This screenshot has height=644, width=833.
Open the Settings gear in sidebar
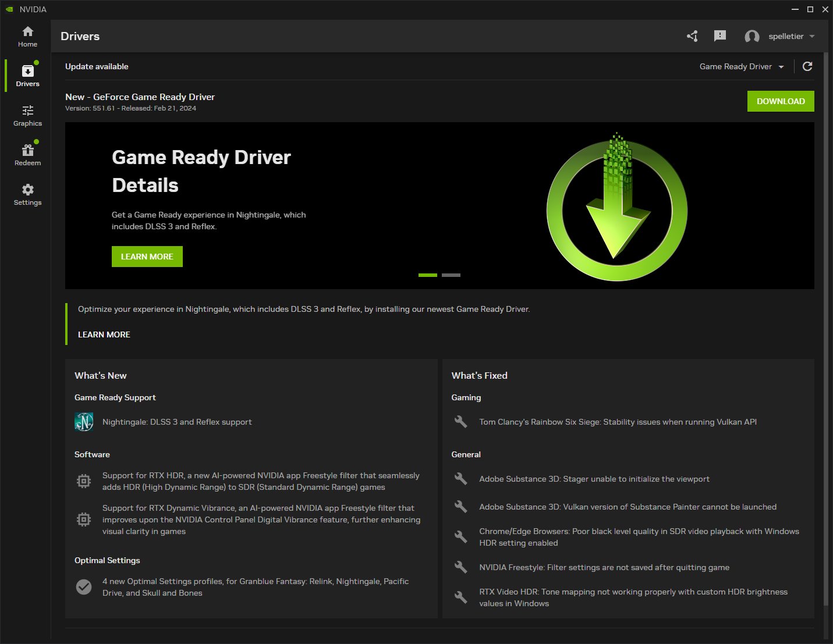click(27, 194)
